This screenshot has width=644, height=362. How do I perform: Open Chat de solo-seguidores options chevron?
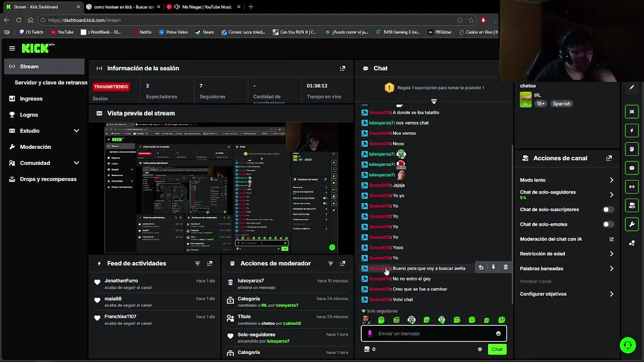coord(611,195)
